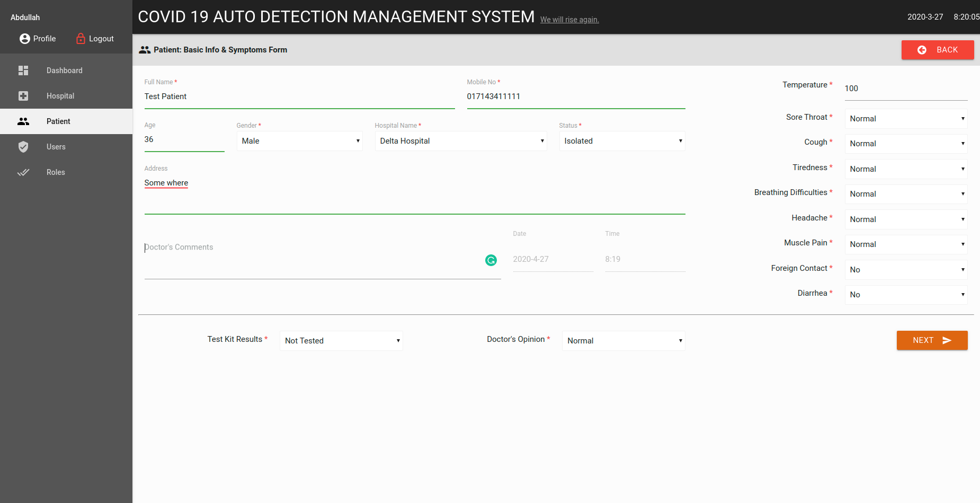Click the Profile account icon

click(x=24, y=39)
